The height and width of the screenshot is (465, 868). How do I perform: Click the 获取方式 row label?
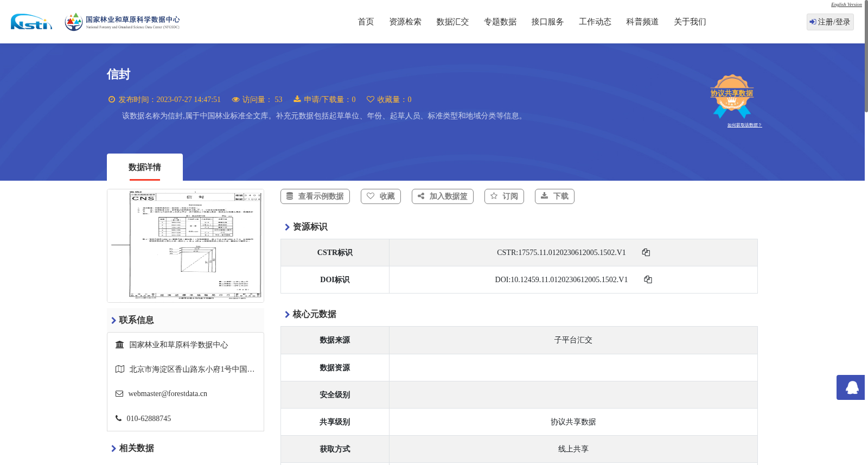pos(335,449)
